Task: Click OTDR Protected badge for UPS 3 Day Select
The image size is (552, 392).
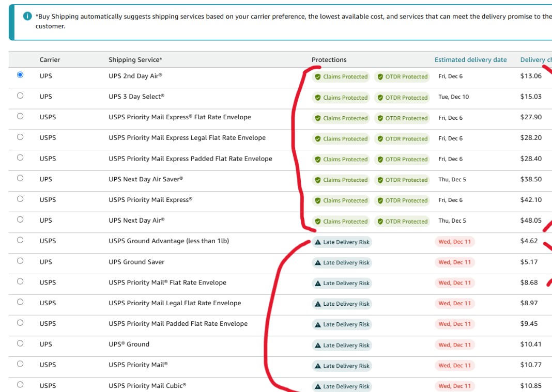Action: (402, 98)
